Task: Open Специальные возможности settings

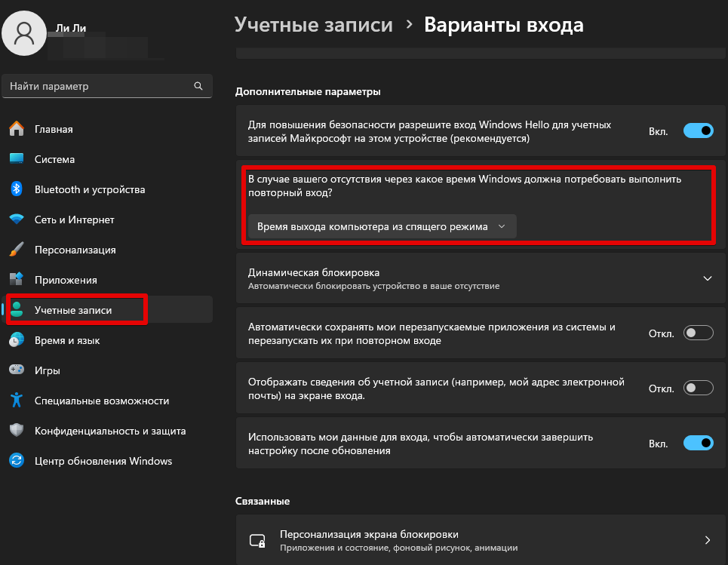Action: 102,401
